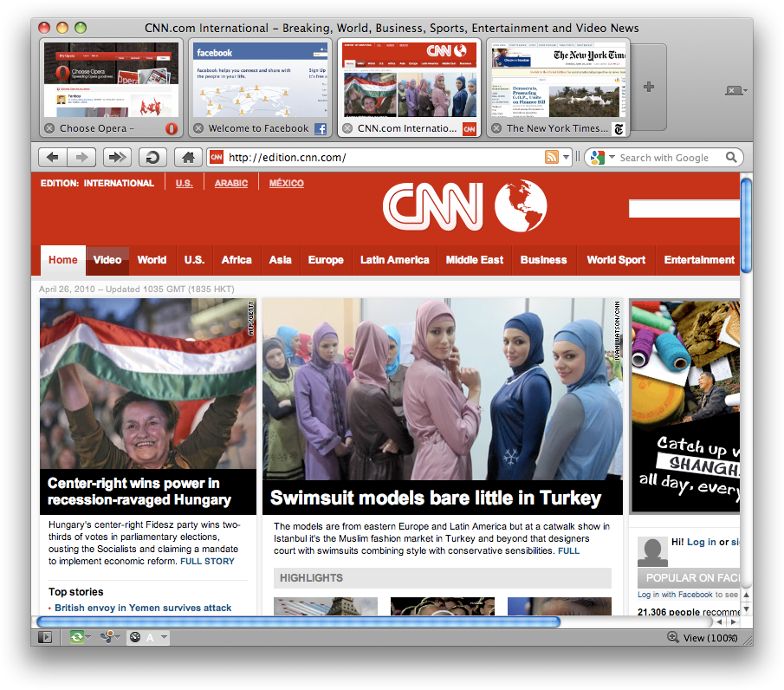Image resolution: width=784 pixels, height=690 pixels.
Task: Open the World Sport section
Action: (x=616, y=260)
